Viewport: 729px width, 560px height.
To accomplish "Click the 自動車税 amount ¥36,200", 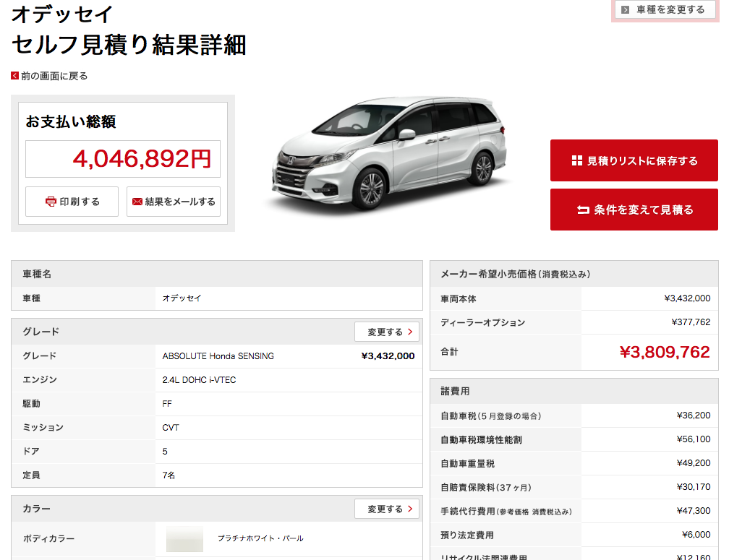I will 694,415.
